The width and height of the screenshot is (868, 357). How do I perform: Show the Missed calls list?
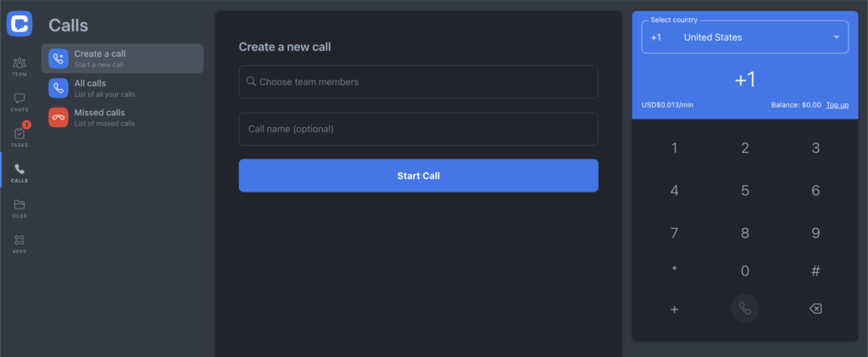[122, 117]
